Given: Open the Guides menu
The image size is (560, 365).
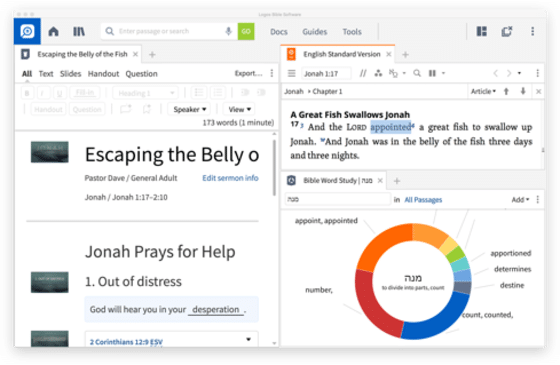Looking at the screenshot, I should 315,32.
